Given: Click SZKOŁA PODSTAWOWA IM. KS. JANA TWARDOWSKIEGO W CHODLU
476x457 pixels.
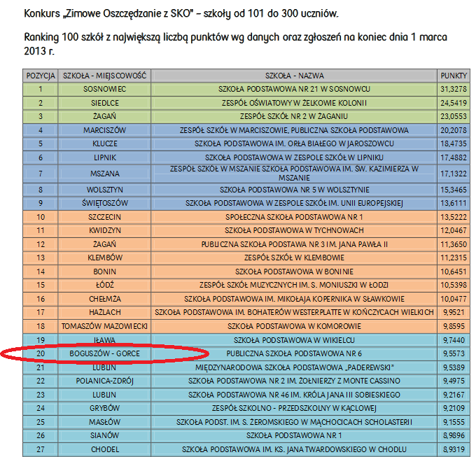Looking at the screenshot, I should click(294, 449).
